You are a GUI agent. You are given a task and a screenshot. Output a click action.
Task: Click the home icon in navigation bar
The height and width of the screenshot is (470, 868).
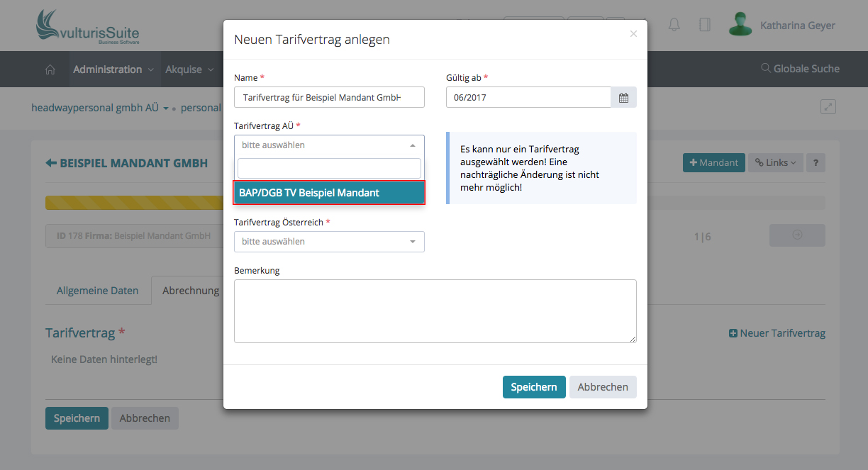pos(50,69)
